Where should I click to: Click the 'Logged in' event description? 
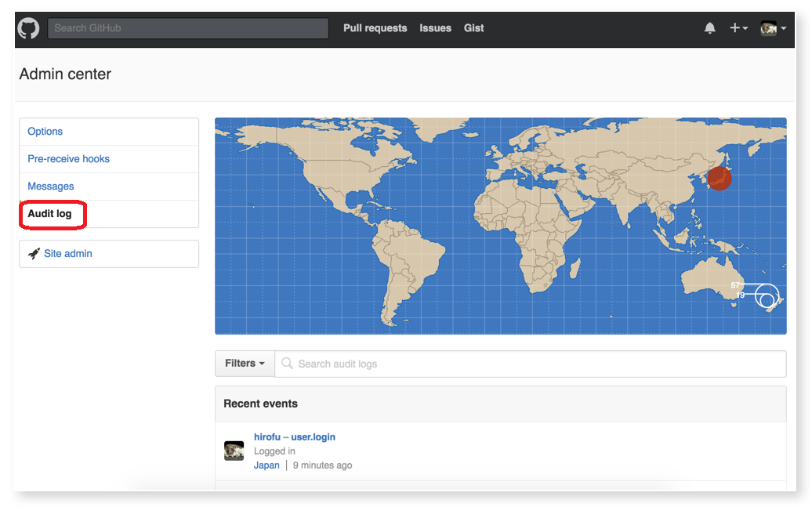(274, 451)
